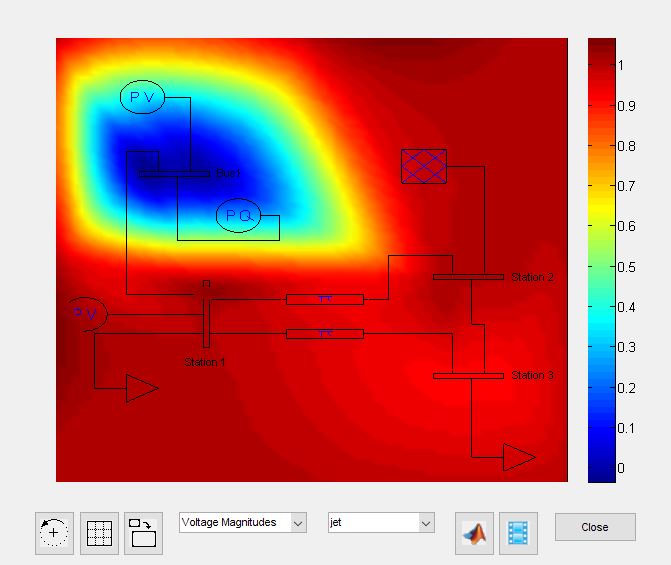Select the Station 3 bus bar
This screenshot has height=565, width=671.
(468, 376)
